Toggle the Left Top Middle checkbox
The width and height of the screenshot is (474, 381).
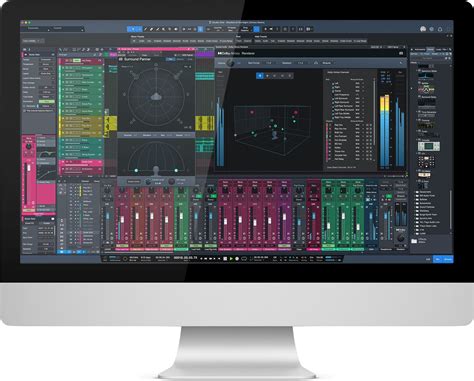coord(332,114)
